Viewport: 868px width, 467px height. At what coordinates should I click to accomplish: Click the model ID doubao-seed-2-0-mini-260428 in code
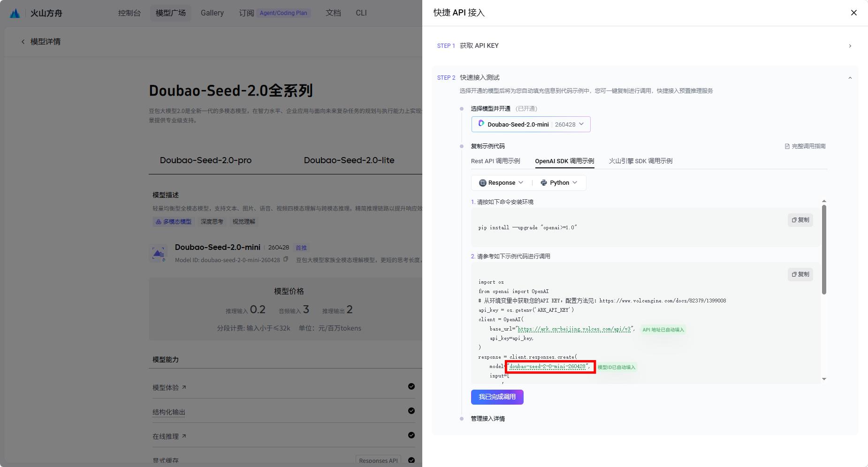(x=548, y=367)
